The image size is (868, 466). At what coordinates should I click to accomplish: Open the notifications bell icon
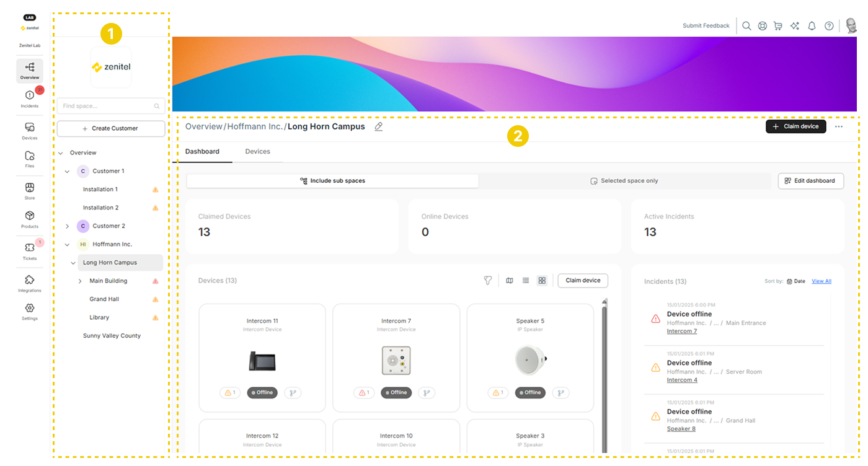[x=812, y=26]
